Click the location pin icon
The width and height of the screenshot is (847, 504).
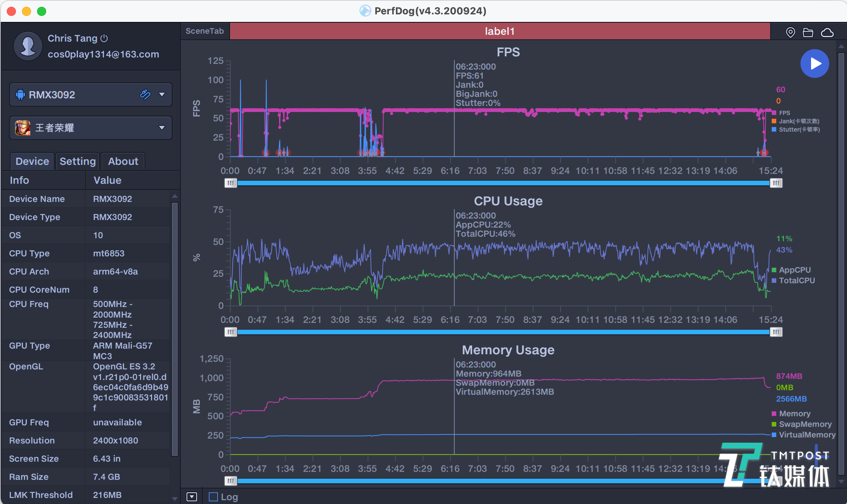point(790,33)
